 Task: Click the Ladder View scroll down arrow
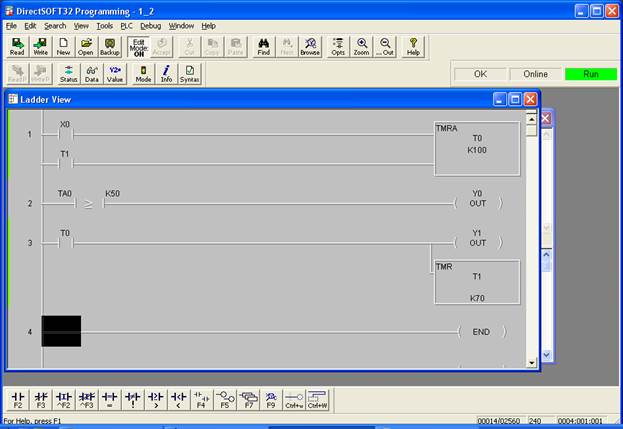(531, 363)
